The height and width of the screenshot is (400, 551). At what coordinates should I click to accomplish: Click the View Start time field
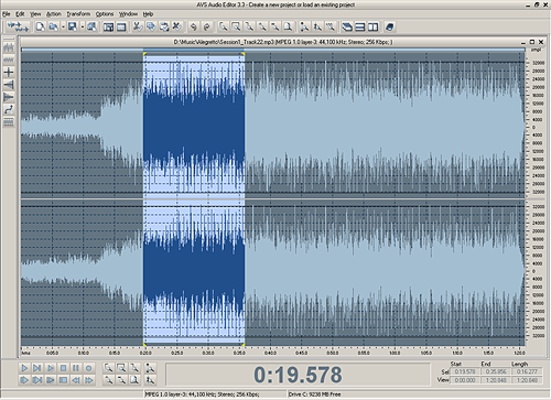point(465,380)
